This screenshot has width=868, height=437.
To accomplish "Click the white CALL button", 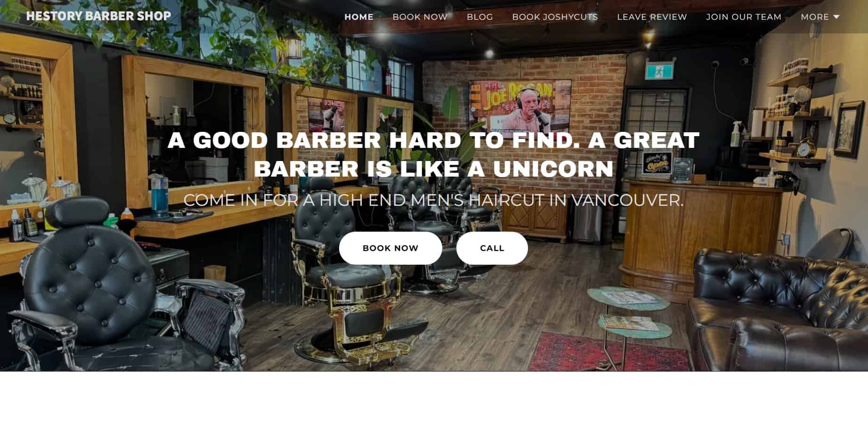I will (492, 248).
